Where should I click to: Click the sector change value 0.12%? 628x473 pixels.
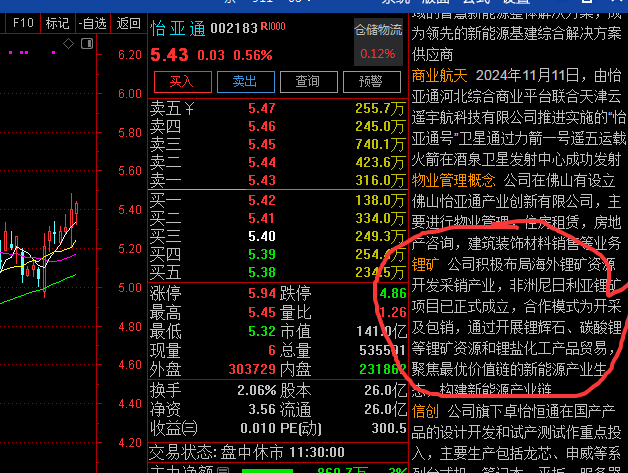(x=378, y=54)
